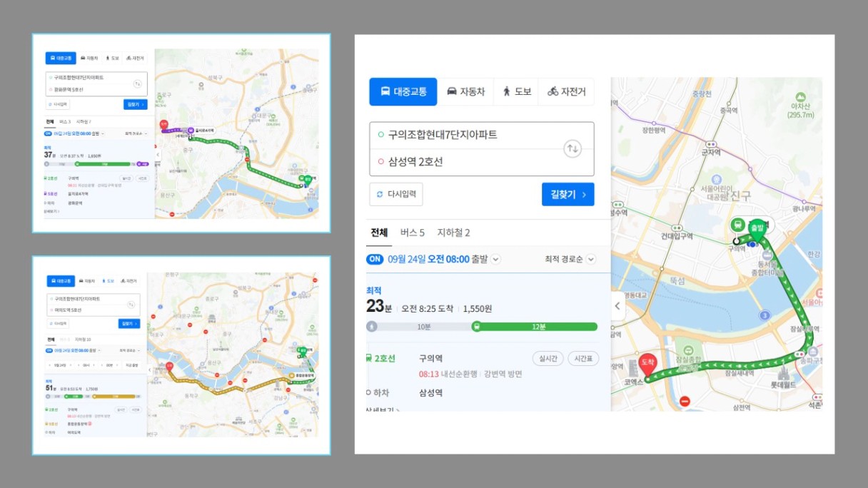Click green stadium icon above 잠실새내역
The width and height of the screenshot is (868, 488).
(x=688, y=350)
